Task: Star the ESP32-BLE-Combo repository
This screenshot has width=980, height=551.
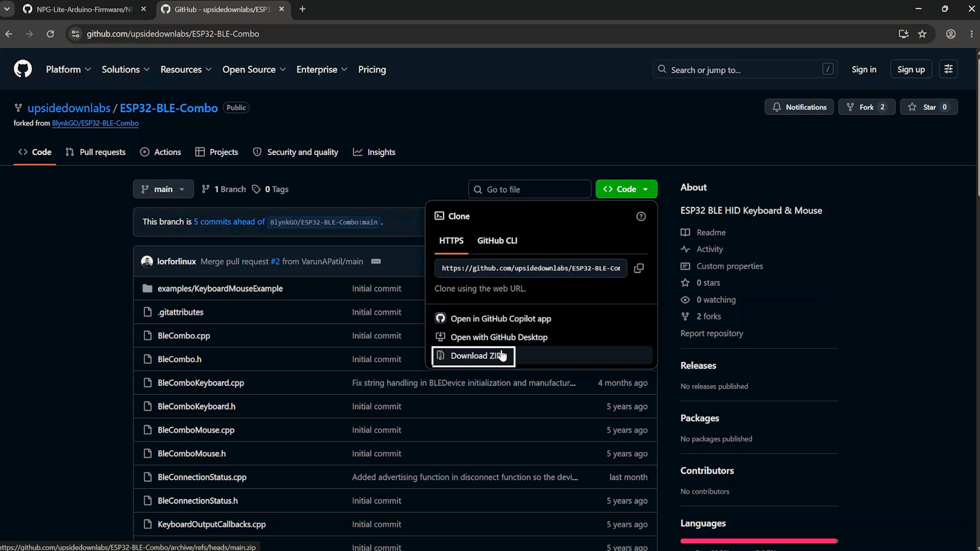Action: (929, 107)
